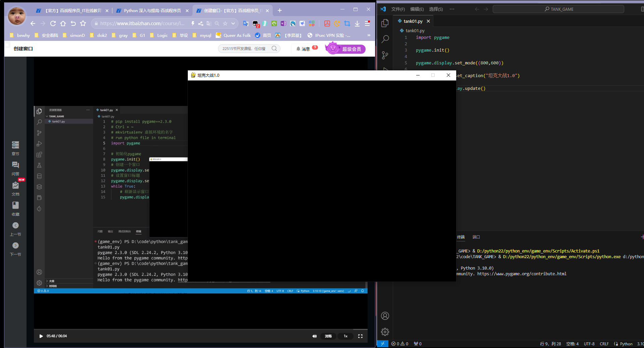Click the page translate icon in address bar
Viewport: 644px width, 348px height.
pyautogui.click(x=209, y=23)
